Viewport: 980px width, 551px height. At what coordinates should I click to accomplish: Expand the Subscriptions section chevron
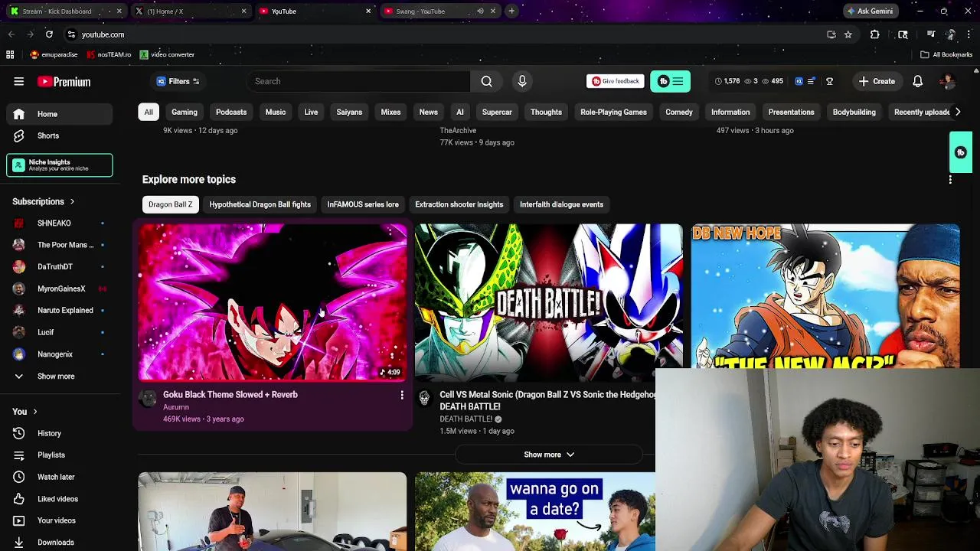click(x=72, y=201)
